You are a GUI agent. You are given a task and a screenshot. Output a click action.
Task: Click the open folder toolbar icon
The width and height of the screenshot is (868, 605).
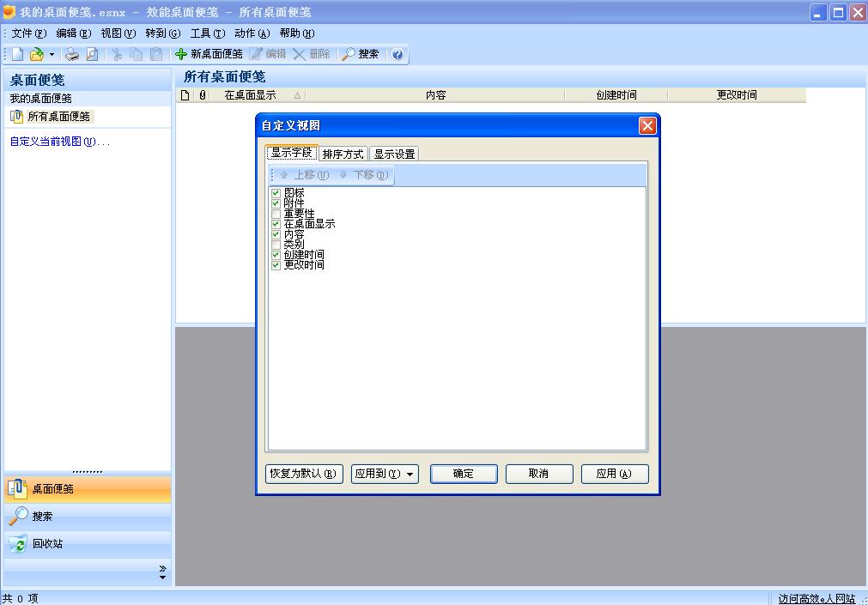click(x=37, y=54)
